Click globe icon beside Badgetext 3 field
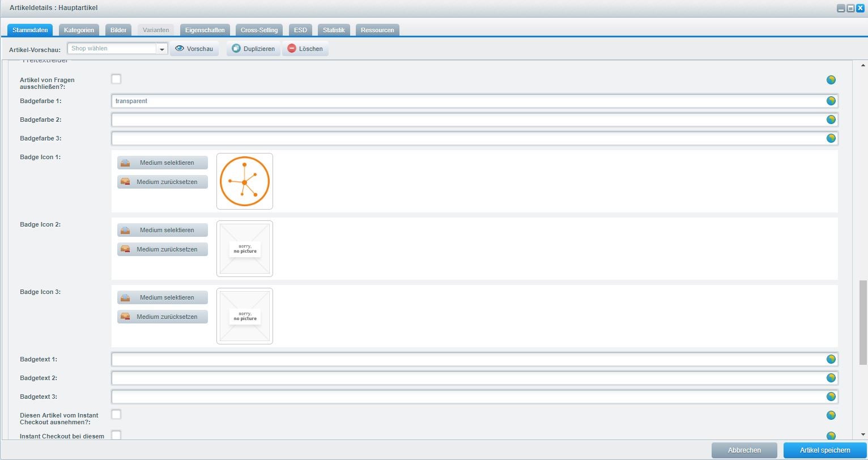Viewport: 868px width, 460px height. click(x=831, y=397)
